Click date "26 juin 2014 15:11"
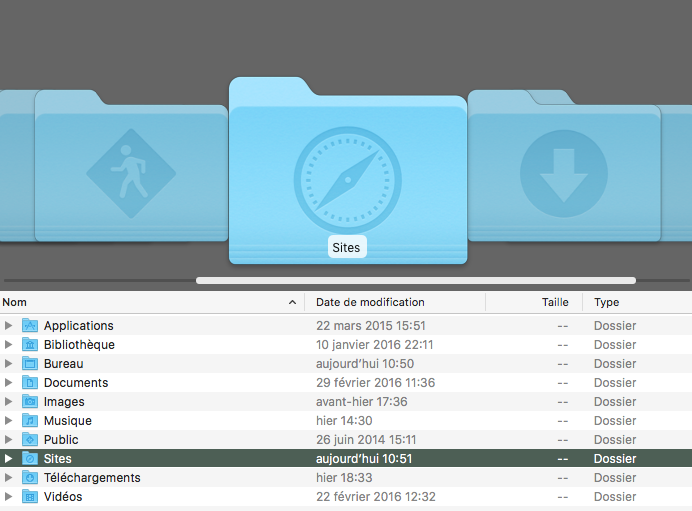This screenshot has width=692, height=511. (x=366, y=440)
